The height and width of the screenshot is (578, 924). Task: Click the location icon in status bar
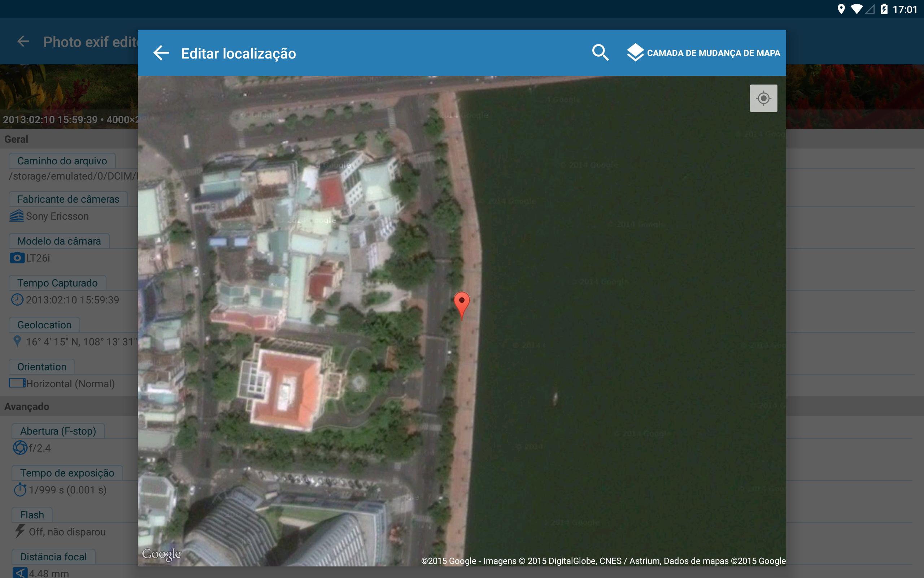coord(841,9)
